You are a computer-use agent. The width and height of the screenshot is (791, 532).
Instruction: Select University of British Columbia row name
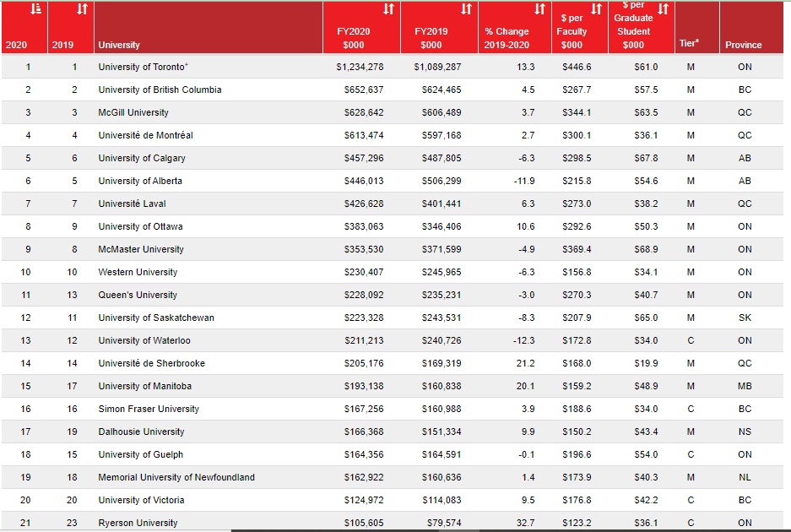coord(160,90)
